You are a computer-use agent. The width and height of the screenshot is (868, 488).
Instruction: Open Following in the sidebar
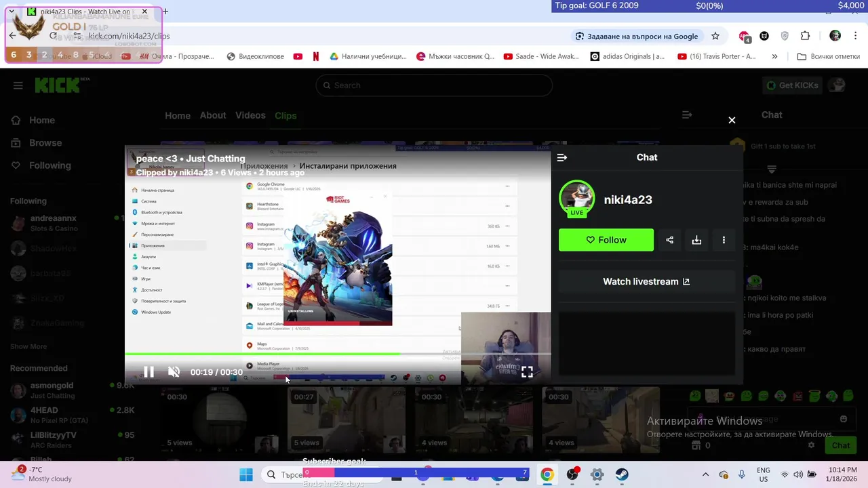(x=41, y=165)
